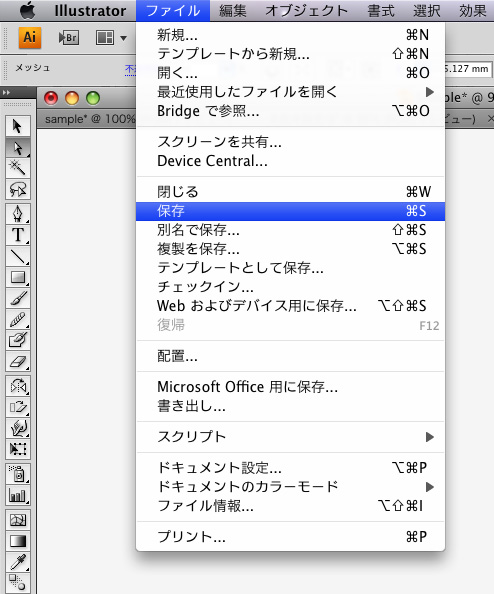This screenshot has height=594, width=494.
Task: Toggle the tools panel double-arrow collapse
Action: point(6,92)
